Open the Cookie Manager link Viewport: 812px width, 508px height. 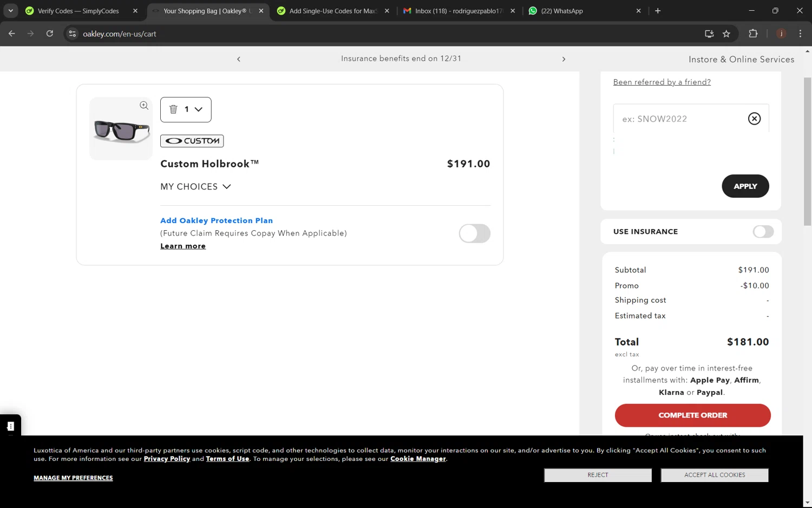click(418, 459)
